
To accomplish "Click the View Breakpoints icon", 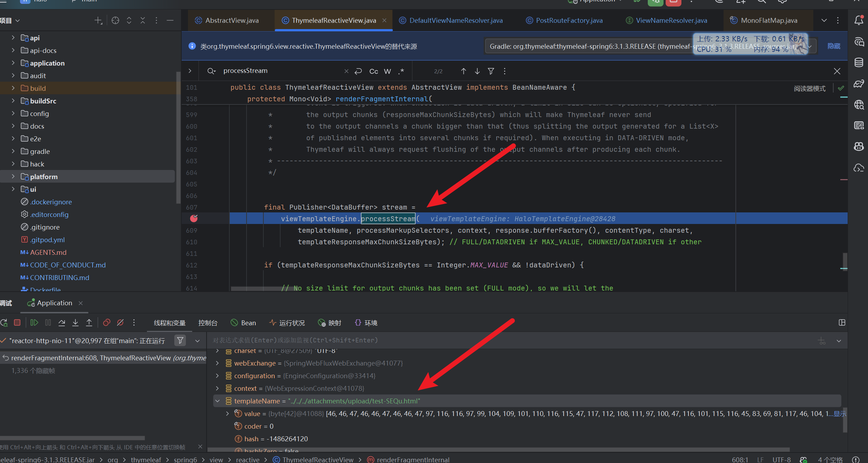I will 107,322.
